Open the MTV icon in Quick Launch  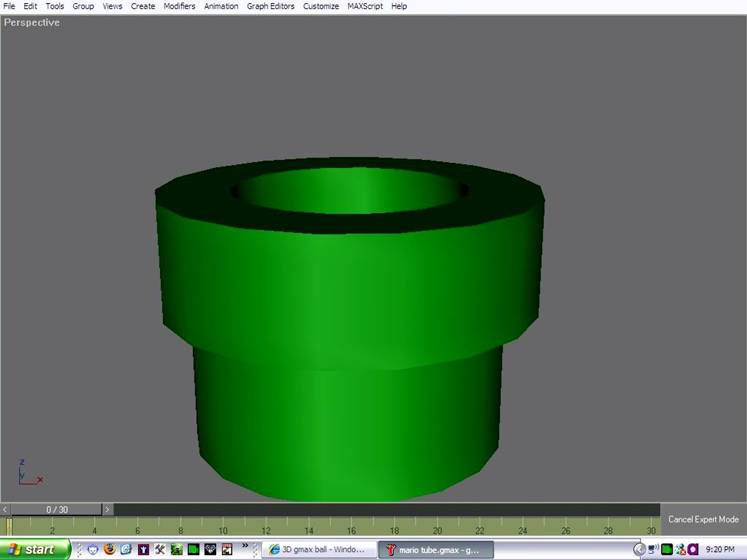coord(227,549)
